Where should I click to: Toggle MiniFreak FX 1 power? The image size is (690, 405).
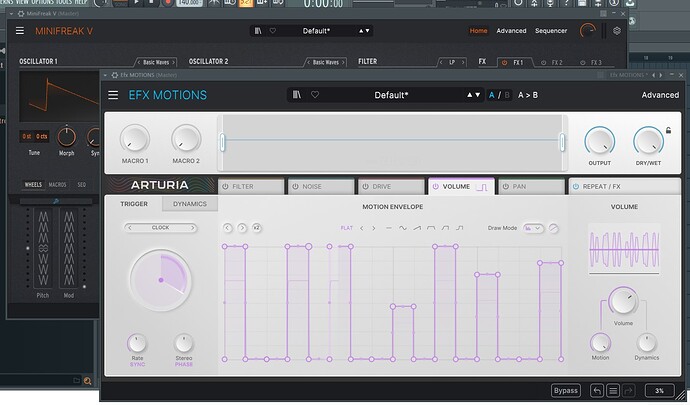click(504, 63)
